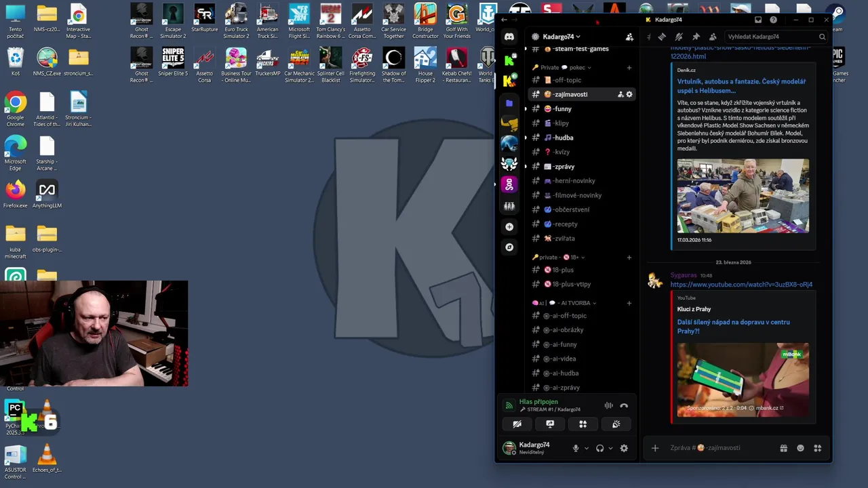Open 'Vrtulník, autobus a fantazie' article link
The height and width of the screenshot is (488, 868).
(741, 86)
